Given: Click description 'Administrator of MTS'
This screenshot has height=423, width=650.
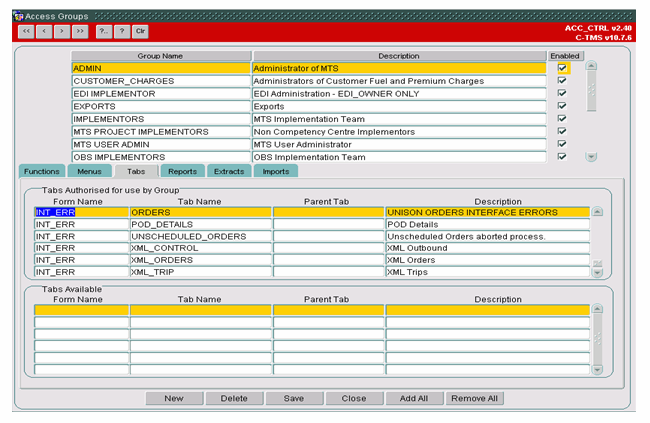Looking at the screenshot, I should (399, 68).
